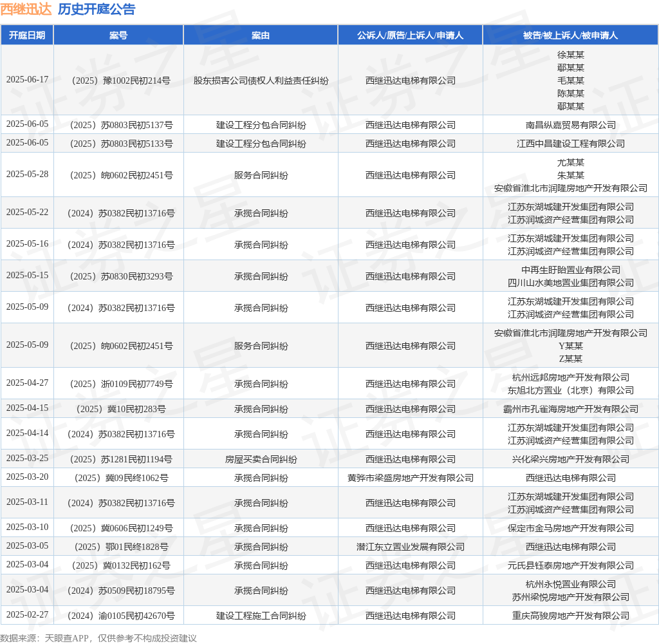Click the date 2025-03-20
This screenshot has width=659, height=644.
(27, 477)
